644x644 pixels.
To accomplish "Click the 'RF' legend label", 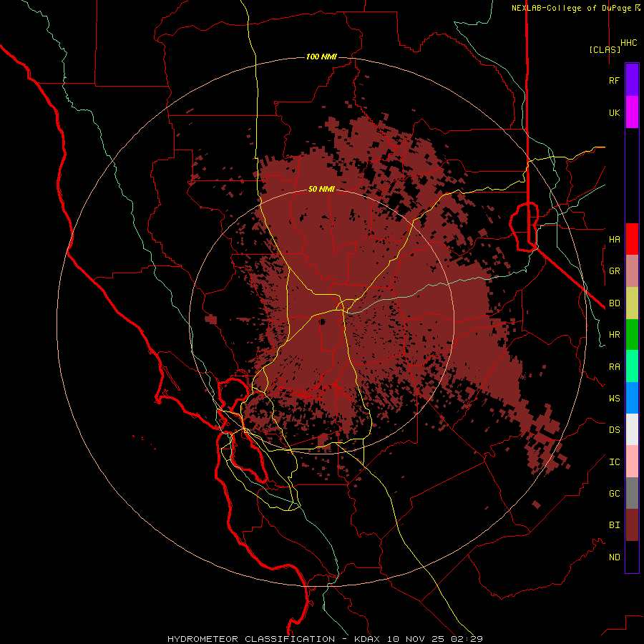I will coord(614,80).
